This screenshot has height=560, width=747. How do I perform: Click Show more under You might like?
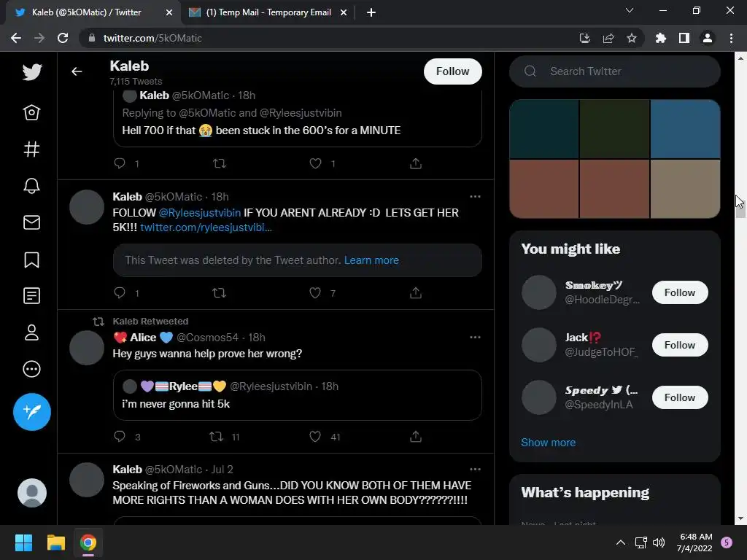[x=548, y=443]
